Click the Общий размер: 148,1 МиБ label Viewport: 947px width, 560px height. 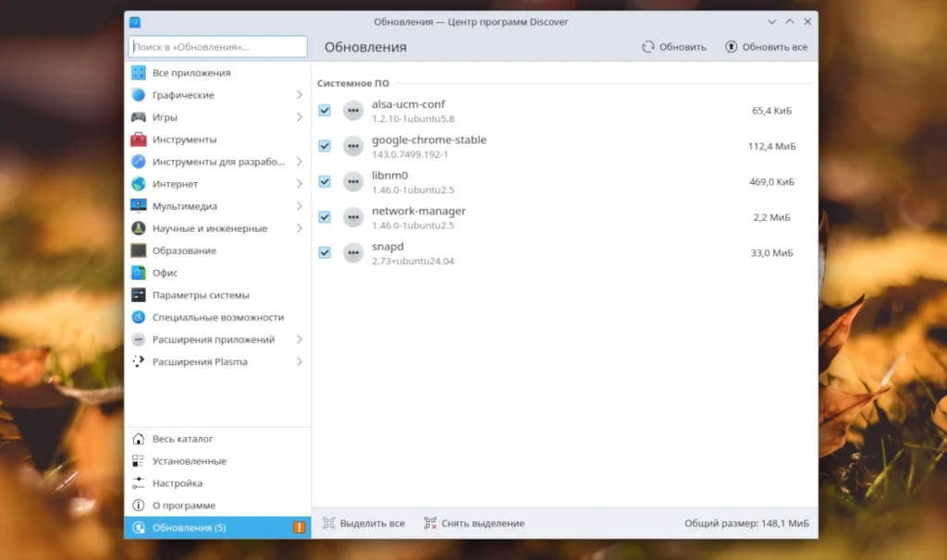pyautogui.click(x=746, y=523)
